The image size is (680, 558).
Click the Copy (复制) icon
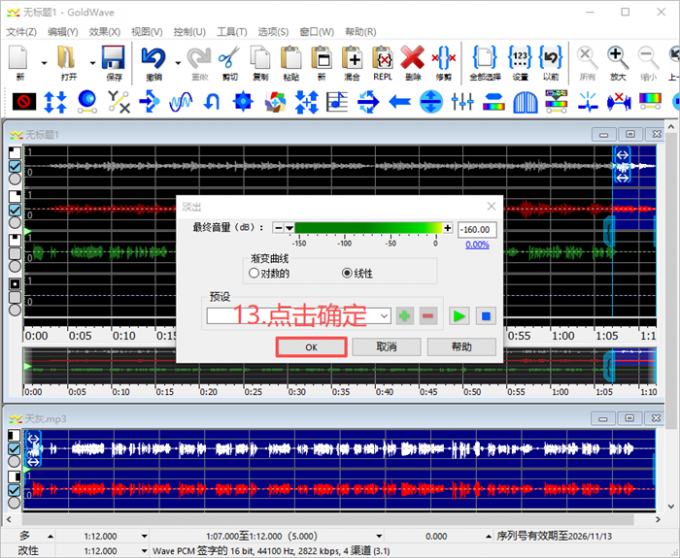coord(260,58)
